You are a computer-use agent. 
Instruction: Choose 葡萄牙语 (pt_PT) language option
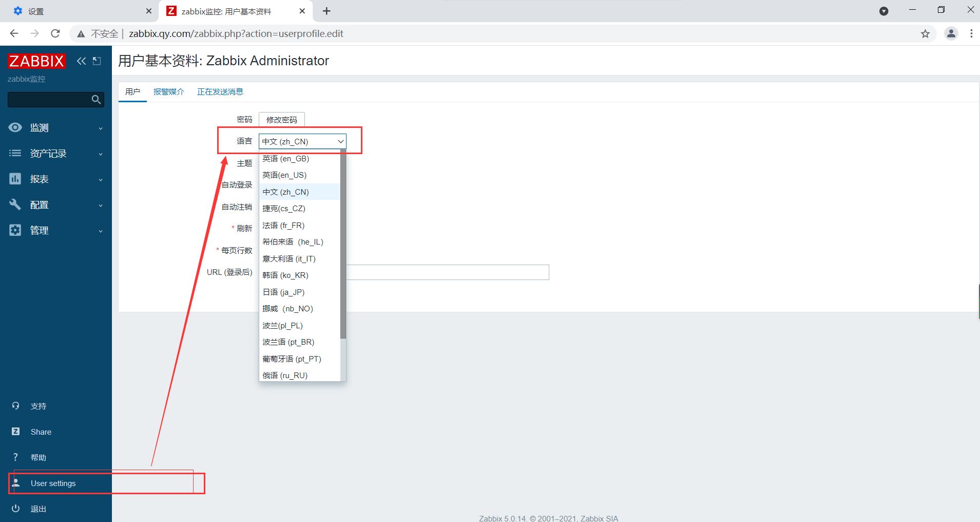click(300, 359)
